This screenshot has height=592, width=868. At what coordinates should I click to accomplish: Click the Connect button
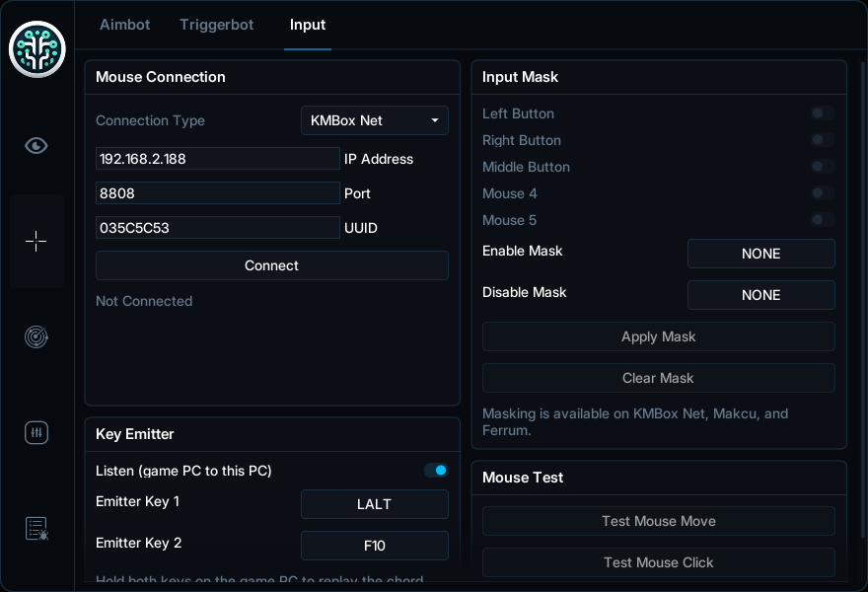click(x=272, y=265)
